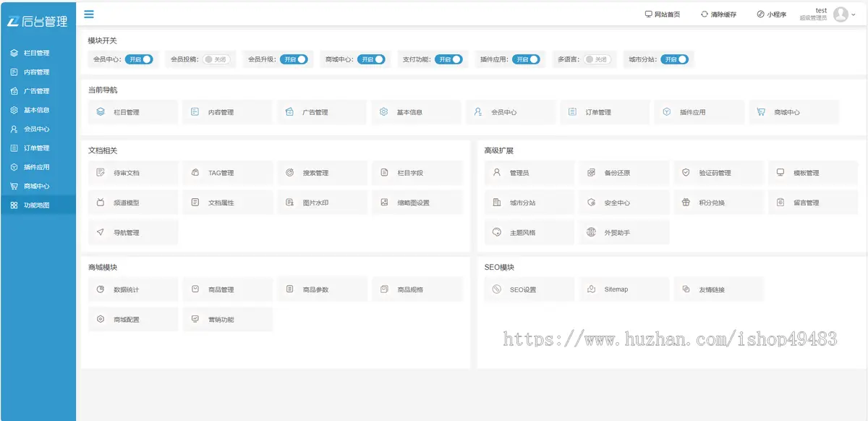Viewport: 868px width, 421px height.
Task: Open 图片水印 shortcut
Action: coord(322,203)
